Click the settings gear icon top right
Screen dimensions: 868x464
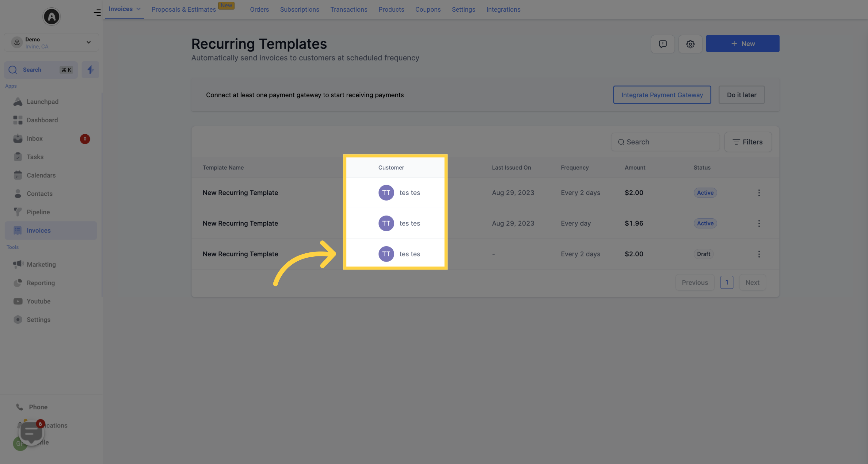(690, 43)
